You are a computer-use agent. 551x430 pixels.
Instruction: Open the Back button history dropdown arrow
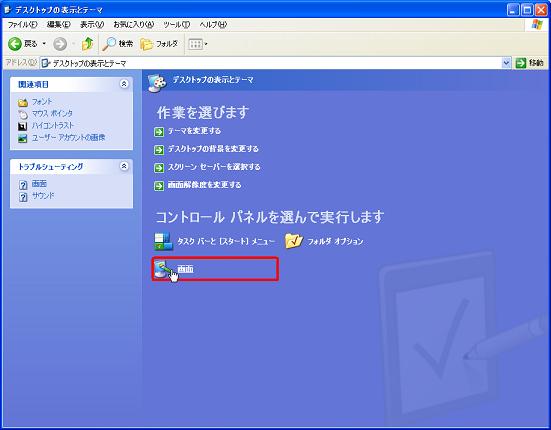click(44, 44)
